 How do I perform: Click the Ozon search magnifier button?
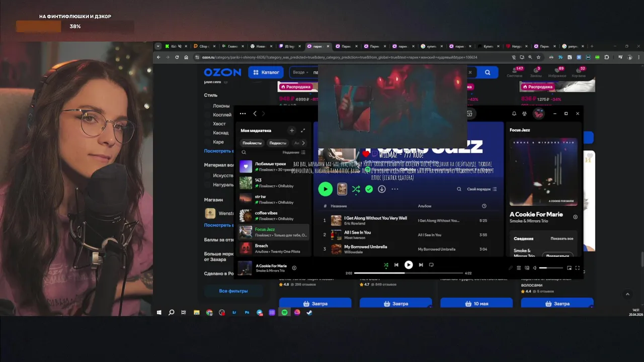tap(488, 72)
